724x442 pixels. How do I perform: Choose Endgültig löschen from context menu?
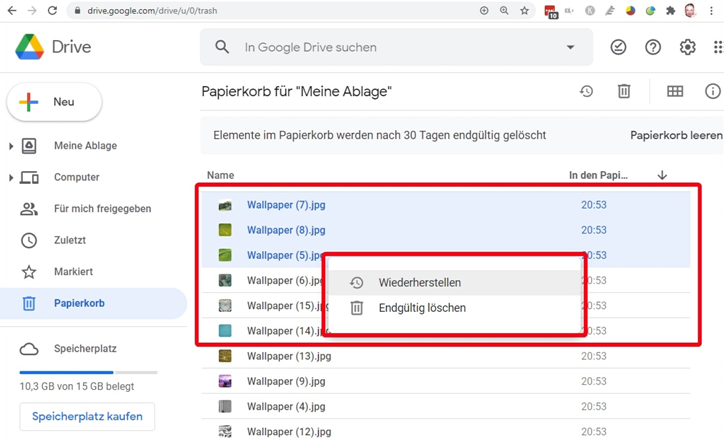[454, 308]
